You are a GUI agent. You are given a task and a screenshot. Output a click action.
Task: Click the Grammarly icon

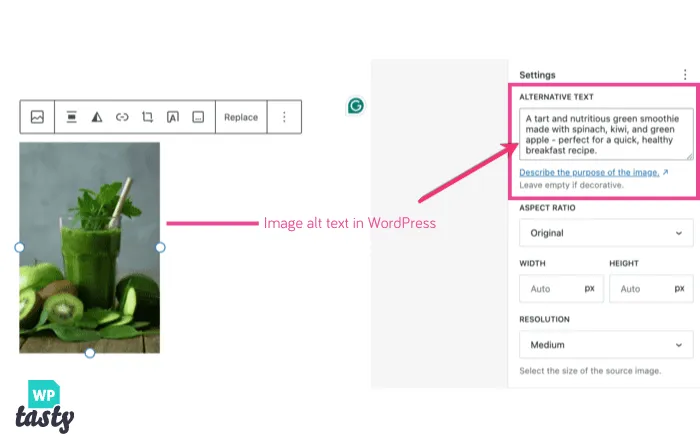(356, 106)
